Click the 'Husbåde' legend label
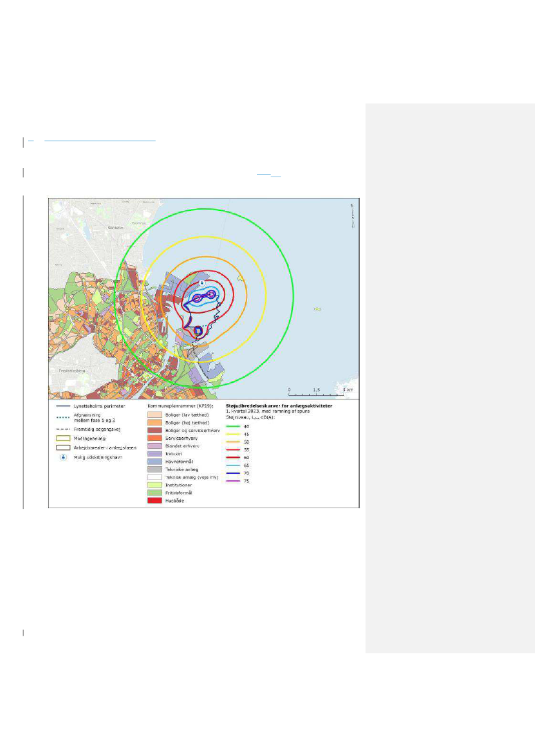The image size is (535, 756). pos(175,501)
